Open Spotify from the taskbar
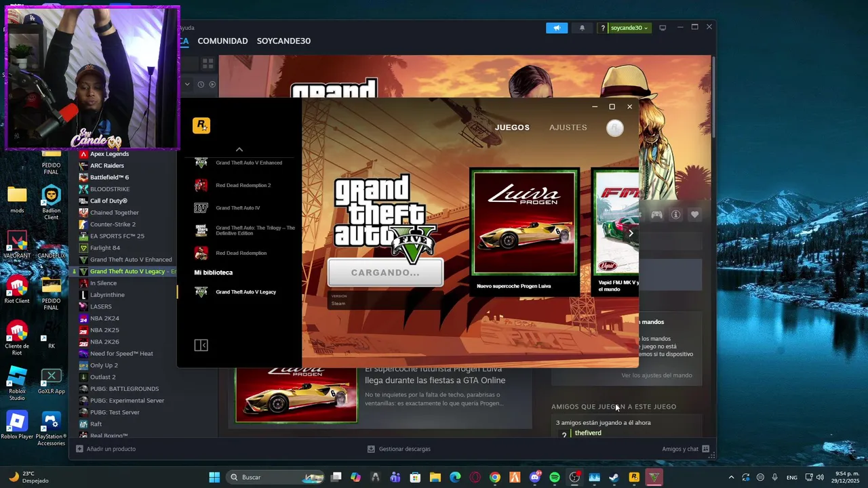Image resolution: width=868 pixels, height=488 pixels. pyautogui.click(x=555, y=477)
